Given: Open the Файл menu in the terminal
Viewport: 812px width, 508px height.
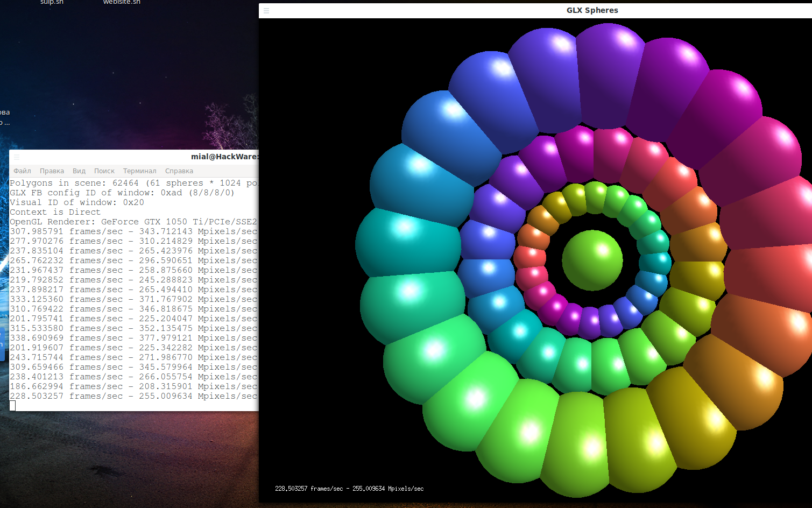Looking at the screenshot, I should (22, 171).
